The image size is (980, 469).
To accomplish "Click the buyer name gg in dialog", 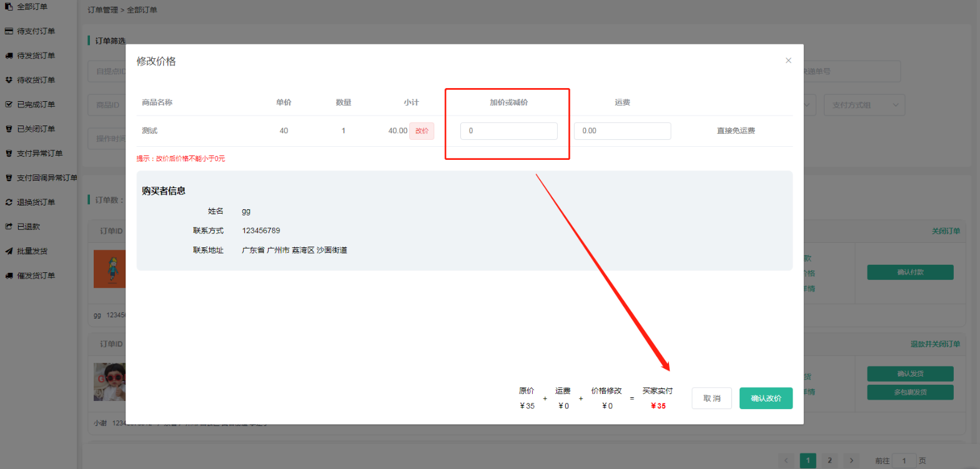I will 246,212.
